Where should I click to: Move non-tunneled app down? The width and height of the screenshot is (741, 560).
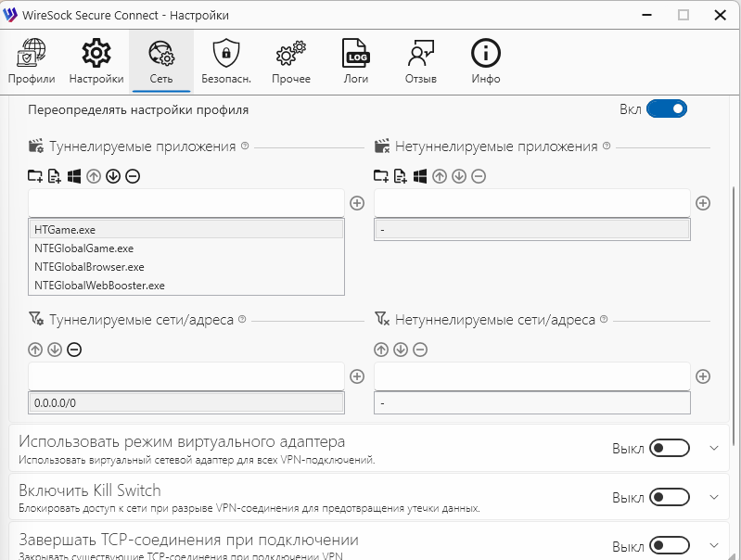click(x=459, y=177)
